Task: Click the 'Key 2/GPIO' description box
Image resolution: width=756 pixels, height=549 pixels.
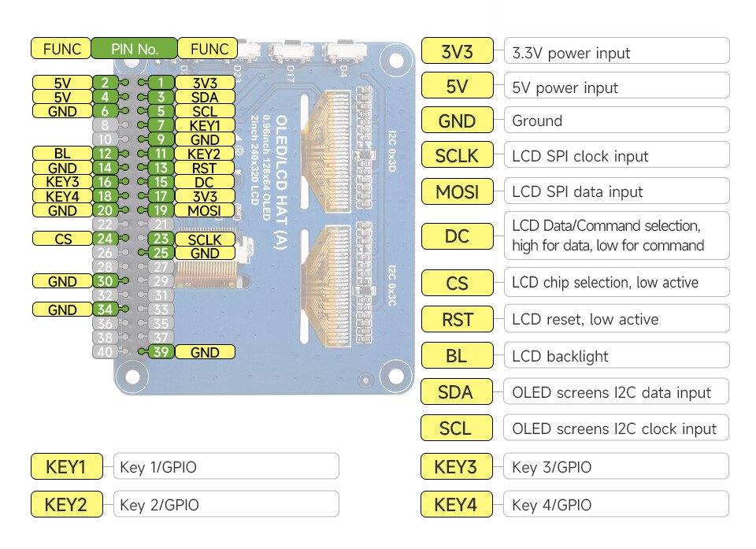Action: [226, 504]
